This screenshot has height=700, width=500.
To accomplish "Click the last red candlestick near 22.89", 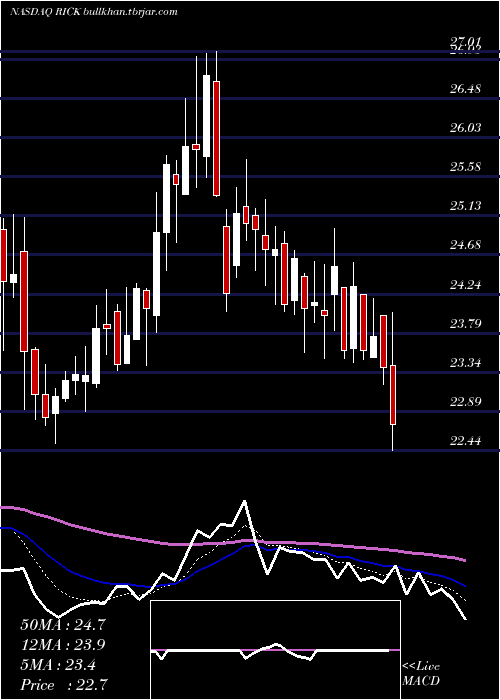I will tap(393, 395).
